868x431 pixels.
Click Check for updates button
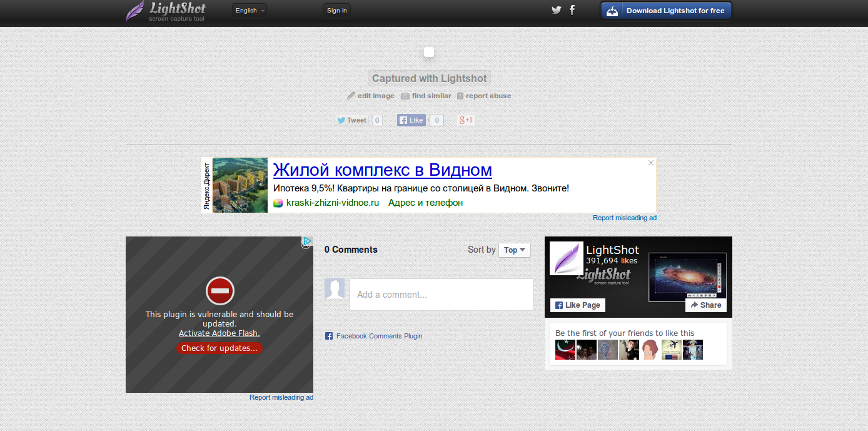[220, 348]
